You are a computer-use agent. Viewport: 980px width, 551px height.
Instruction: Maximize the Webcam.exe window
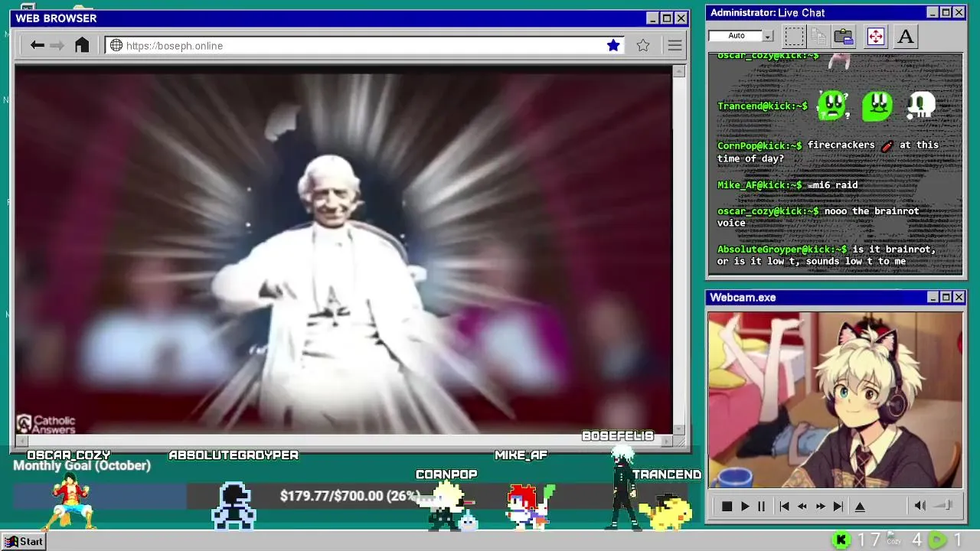tap(946, 297)
